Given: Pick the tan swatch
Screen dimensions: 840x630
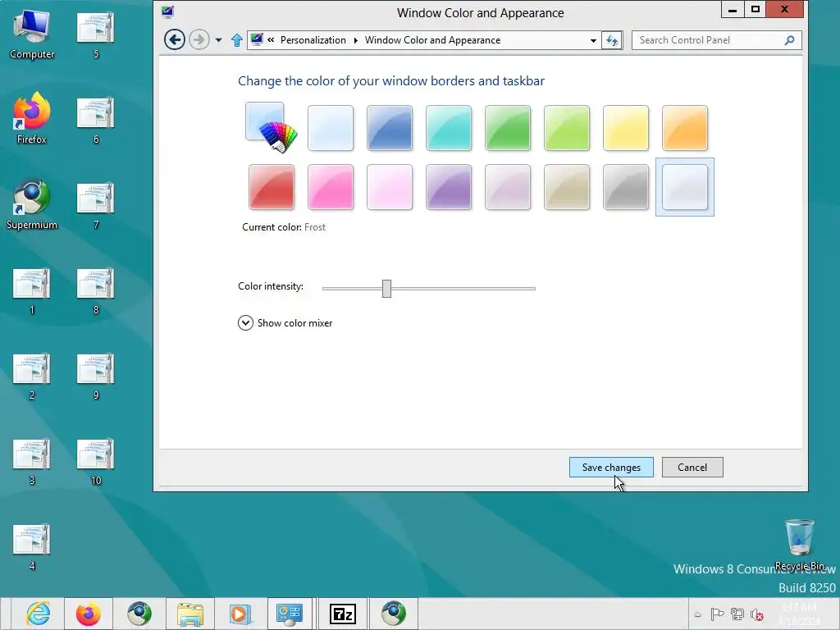Looking at the screenshot, I should [567, 187].
